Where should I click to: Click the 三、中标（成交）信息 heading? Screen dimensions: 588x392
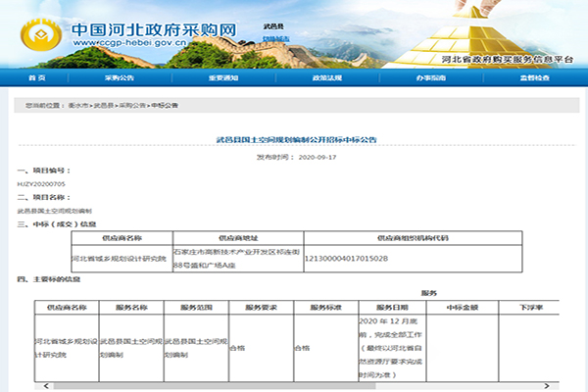tap(57, 224)
